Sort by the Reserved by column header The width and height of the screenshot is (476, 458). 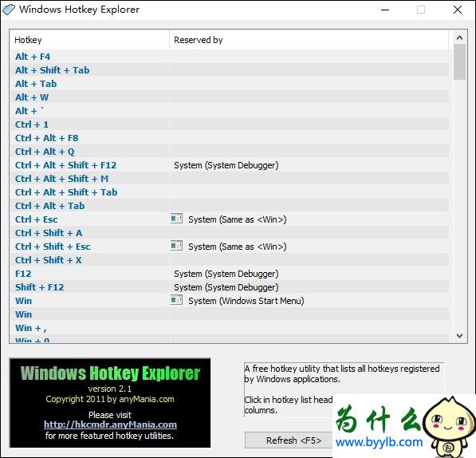pos(309,40)
